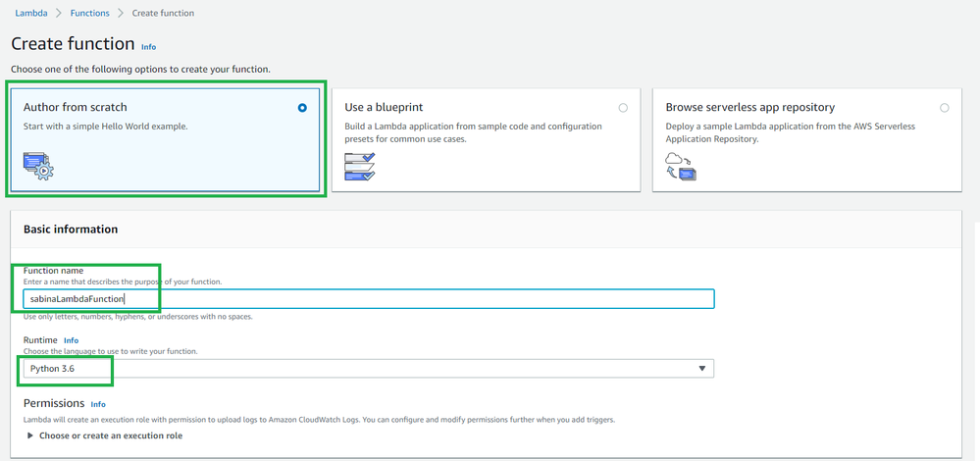Click the Use a blueprint checklist icon
This screenshot has height=461, width=980.
(360, 166)
